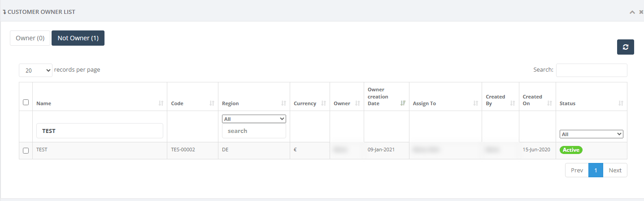Screen dimensions: 644x201
Task: Click the Currency column header text
Action: click(305, 103)
